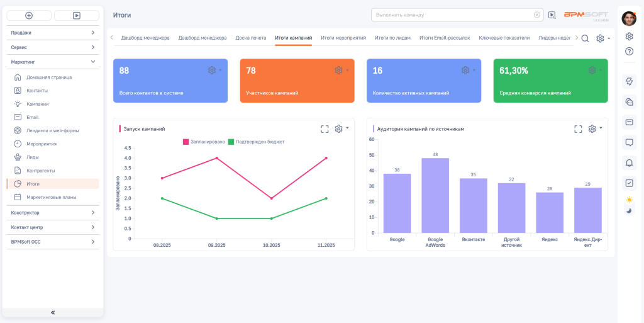Open Мероприятия section

(x=53, y=144)
